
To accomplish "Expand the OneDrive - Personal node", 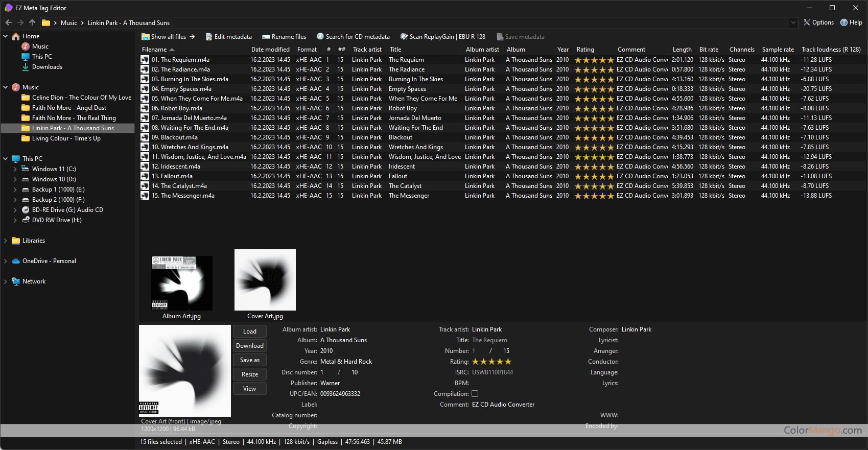I will 6,261.
